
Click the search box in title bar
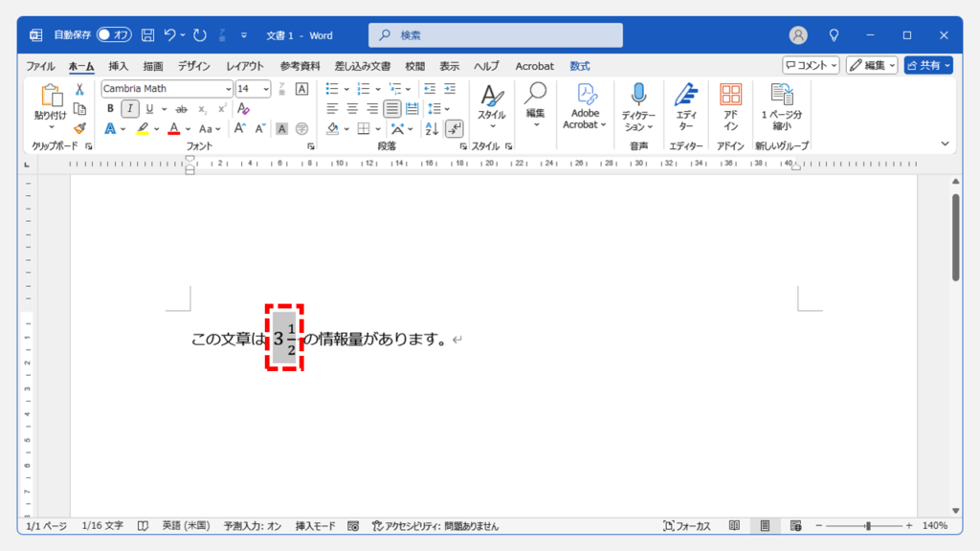pyautogui.click(x=496, y=35)
